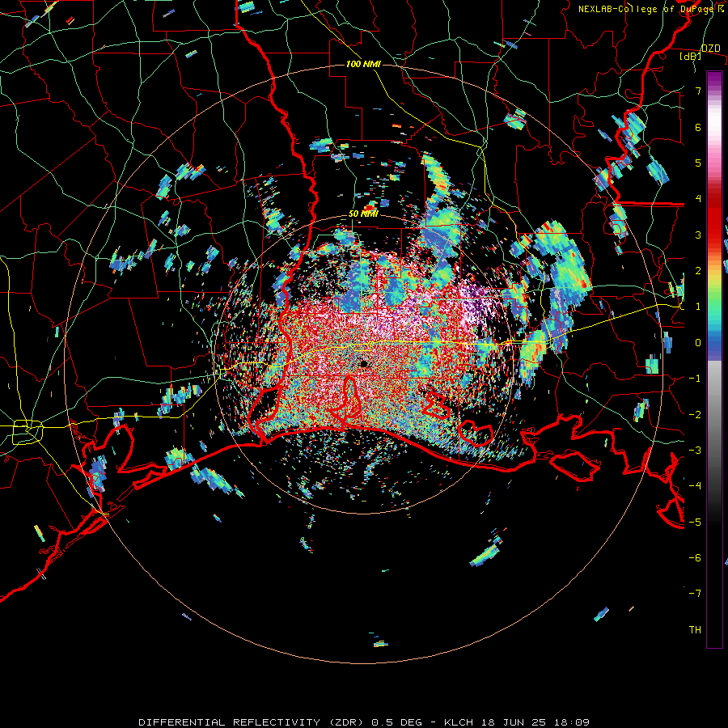
Task: Click the DZD label above the color scale
Action: point(711,48)
